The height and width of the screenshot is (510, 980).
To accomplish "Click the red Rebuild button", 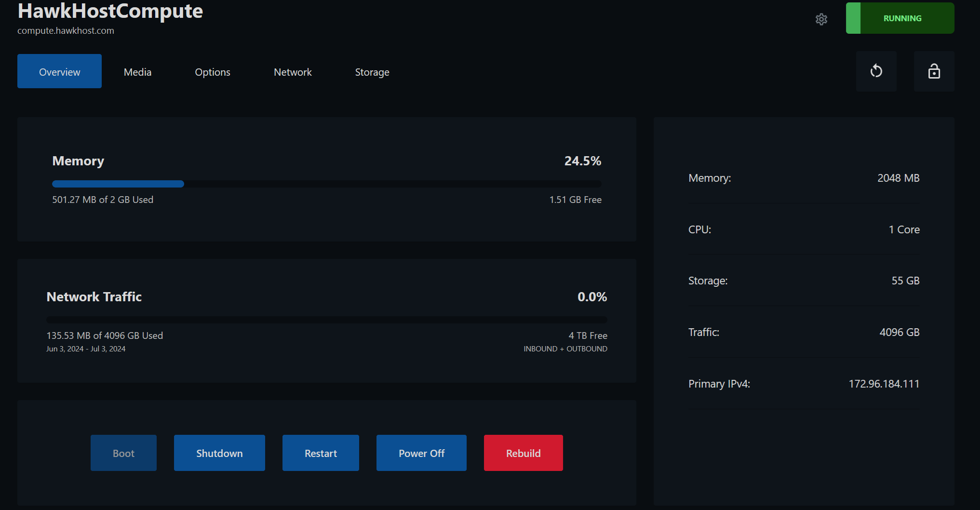I will tap(523, 453).
